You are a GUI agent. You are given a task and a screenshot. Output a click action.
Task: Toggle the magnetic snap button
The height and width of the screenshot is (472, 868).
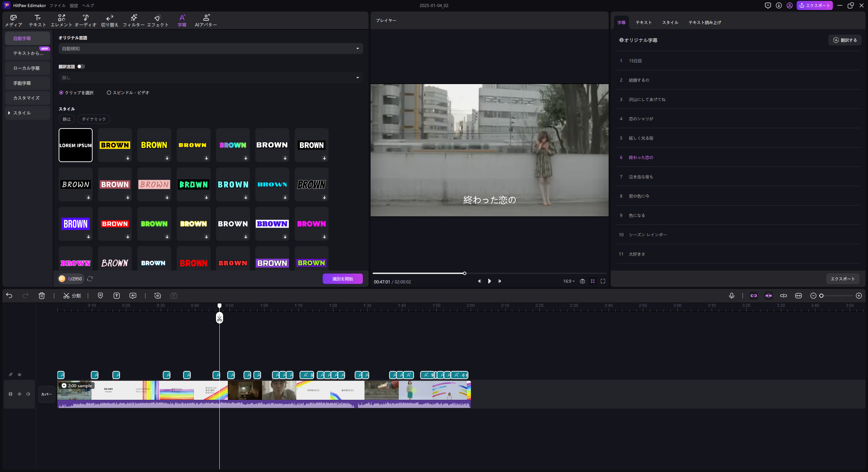769,296
